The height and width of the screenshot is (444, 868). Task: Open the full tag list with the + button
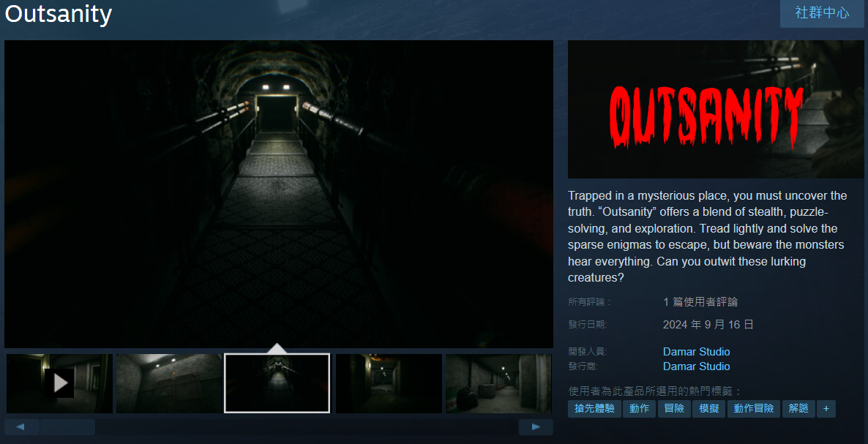click(826, 409)
